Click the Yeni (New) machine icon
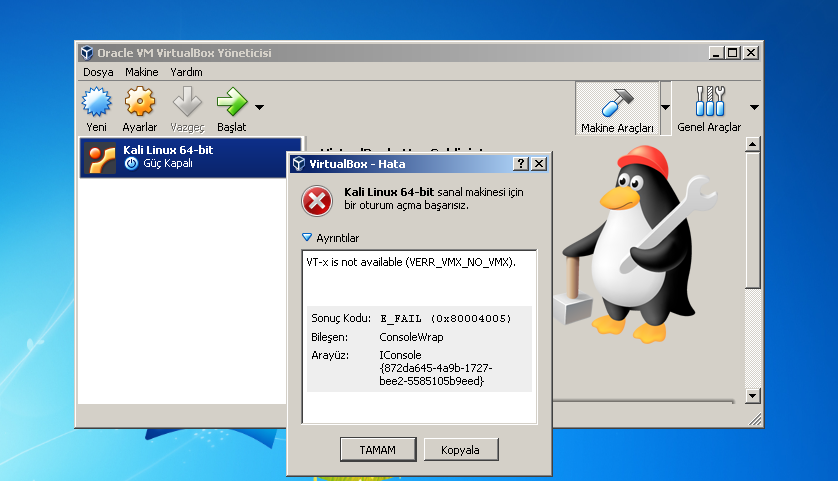This screenshot has height=481, width=838. (97, 102)
